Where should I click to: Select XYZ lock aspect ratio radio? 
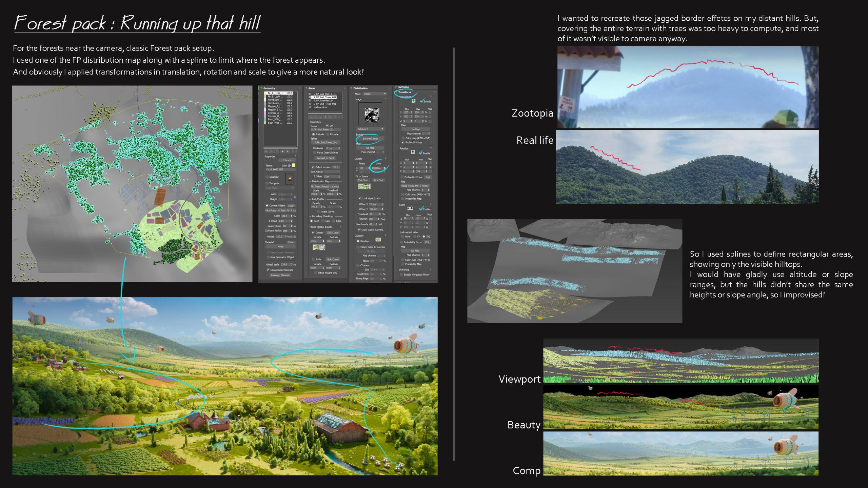[423, 237]
